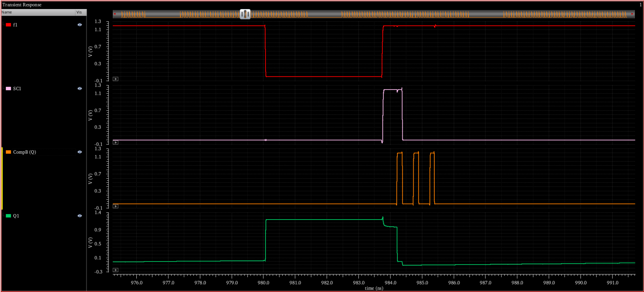Click the time (ns) axis label
This screenshot has height=292, width=644.
374,288
